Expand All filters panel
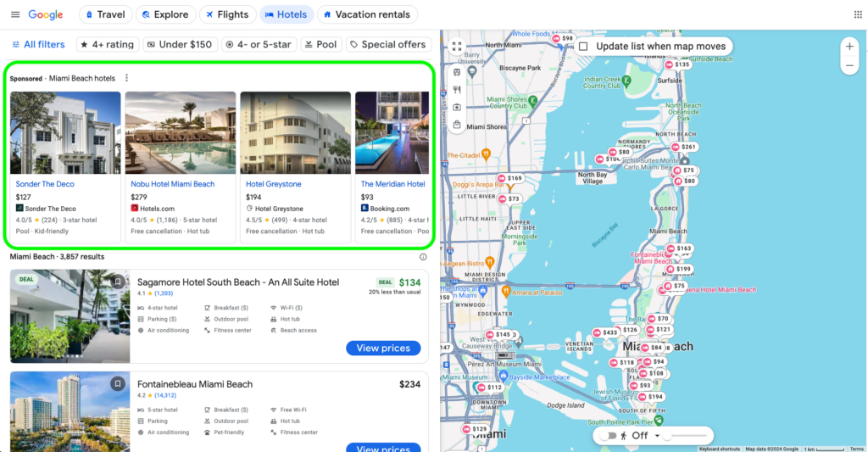The width and height of the screenshot is (868, 452). click(x=38, y=44)
